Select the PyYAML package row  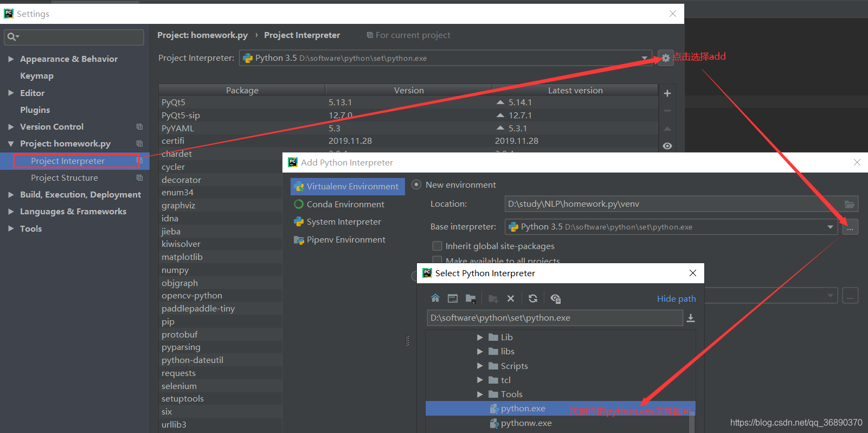pos(408,128)
